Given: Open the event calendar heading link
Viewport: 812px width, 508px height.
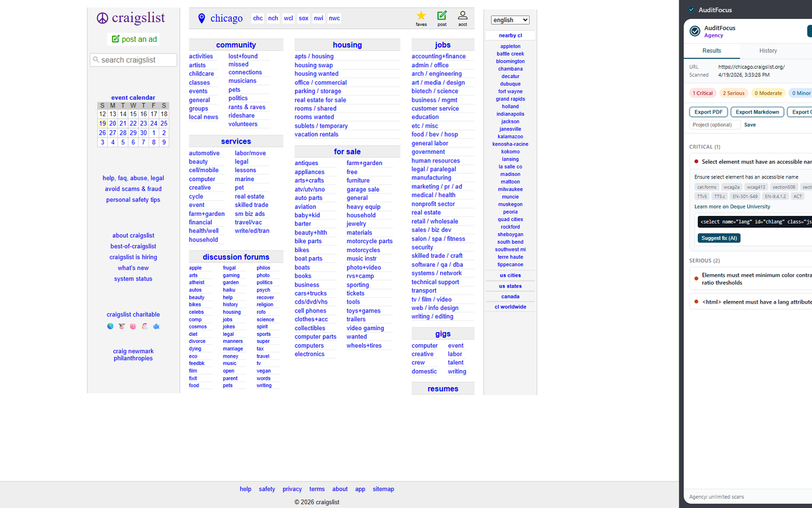Looking at the screenshot, I should (133, 98).
